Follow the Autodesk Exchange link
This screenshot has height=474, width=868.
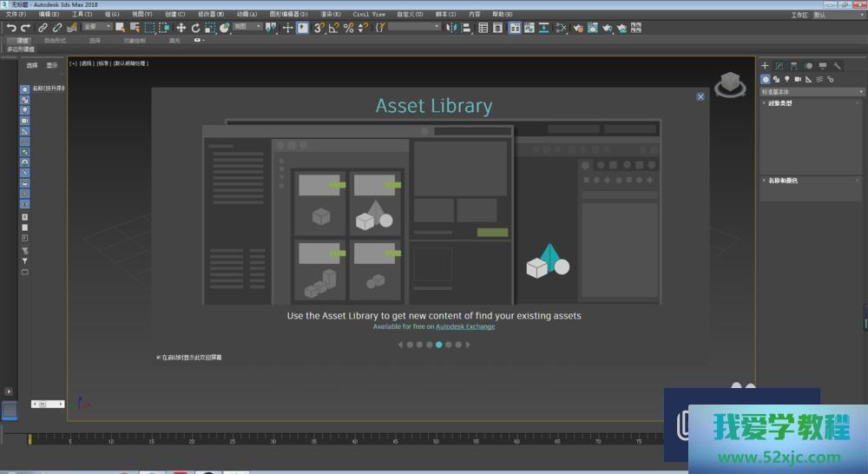pyautogui.click(x=464, y=326)
